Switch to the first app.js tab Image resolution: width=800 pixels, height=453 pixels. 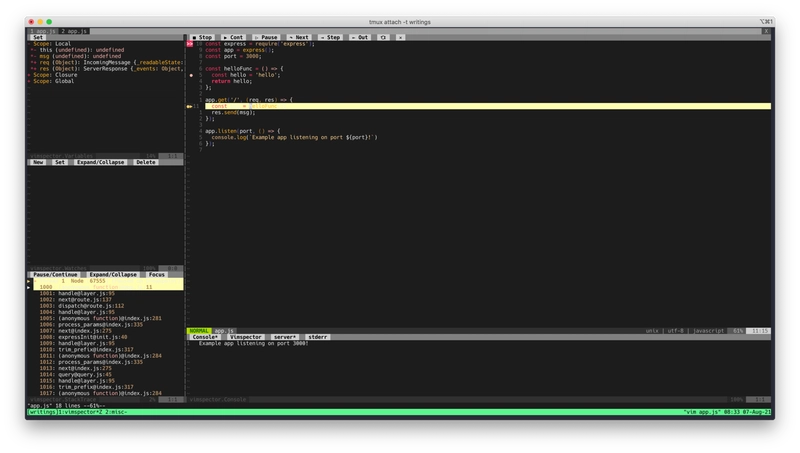(43, 31)
